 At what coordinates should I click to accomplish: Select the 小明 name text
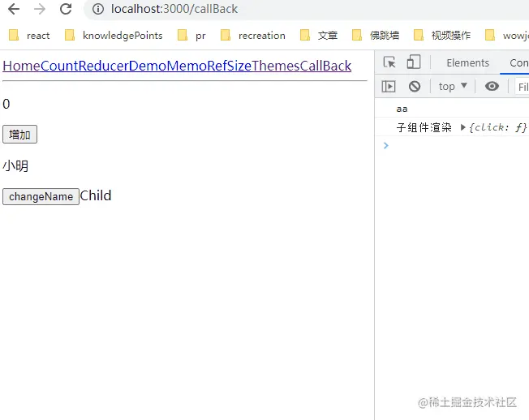15,166
